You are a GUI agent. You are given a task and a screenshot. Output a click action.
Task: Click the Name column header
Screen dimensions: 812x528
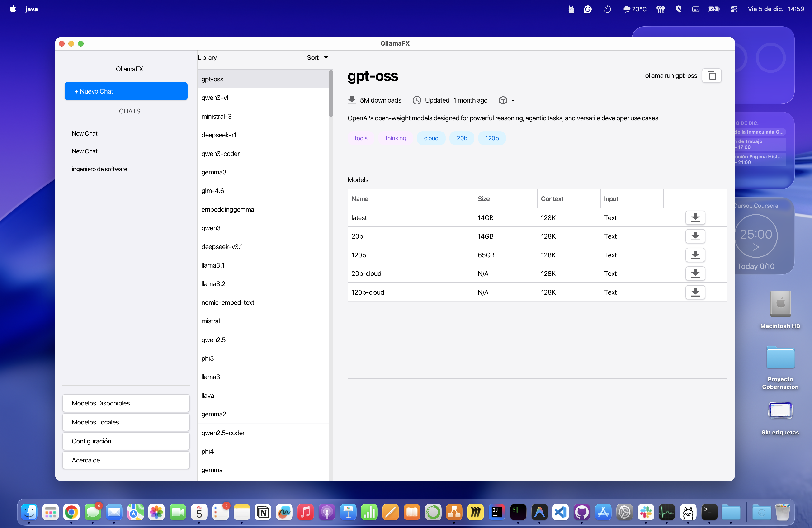[411, 199]
